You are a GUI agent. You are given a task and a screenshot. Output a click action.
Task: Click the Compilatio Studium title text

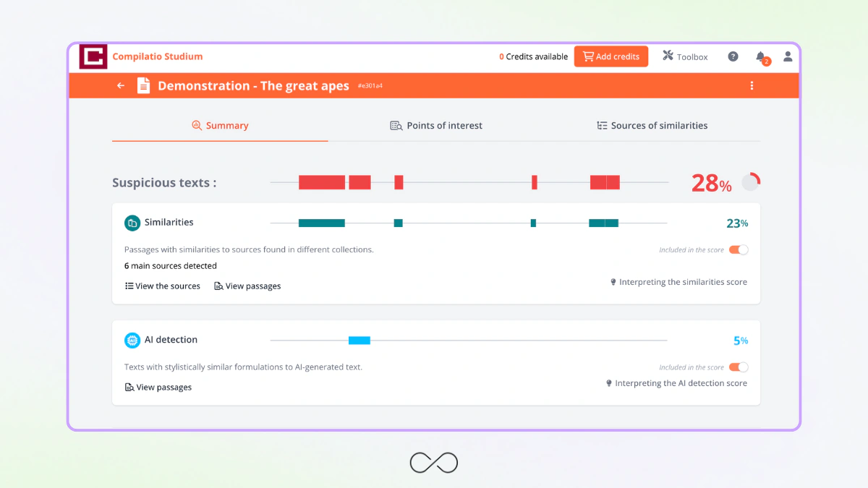[158, 56]
